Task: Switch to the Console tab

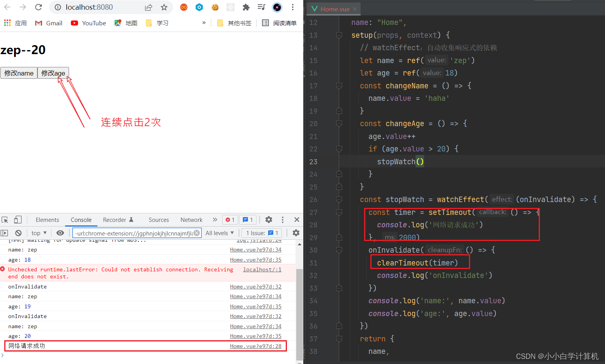Action: [81, 220]
